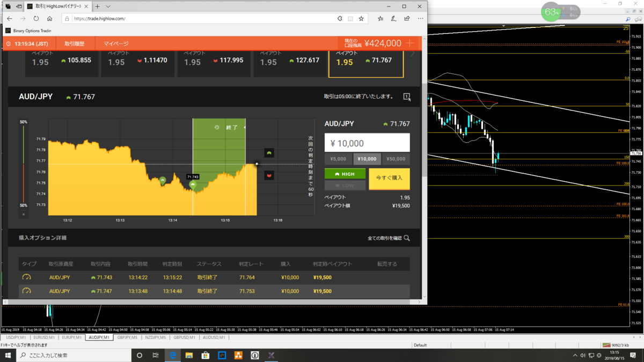Viewport: 644px width, 362px height.
Task: Choose the ¥50,000 amount preset
Action: pyautogui.click(x=396, y=159)
